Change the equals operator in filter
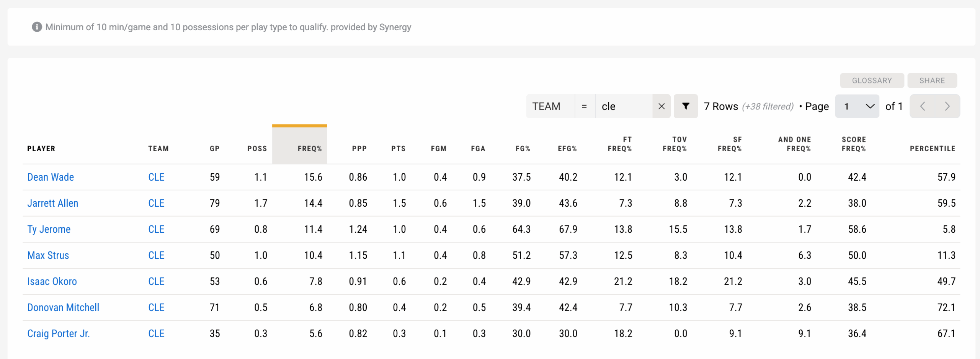 tap(584, 106)
